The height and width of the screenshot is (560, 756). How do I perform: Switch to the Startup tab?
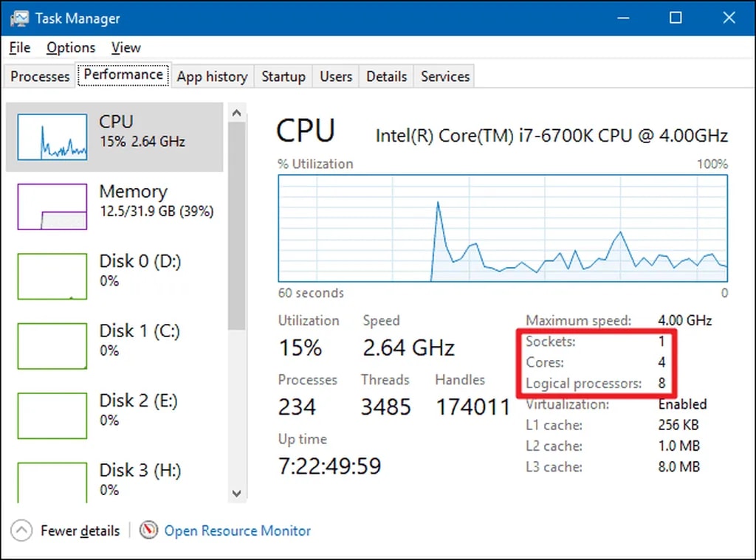pos(283,76)
